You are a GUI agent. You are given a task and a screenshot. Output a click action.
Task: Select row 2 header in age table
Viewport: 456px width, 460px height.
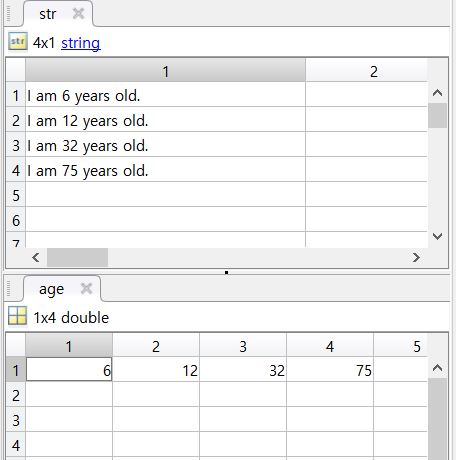(16, 394)
